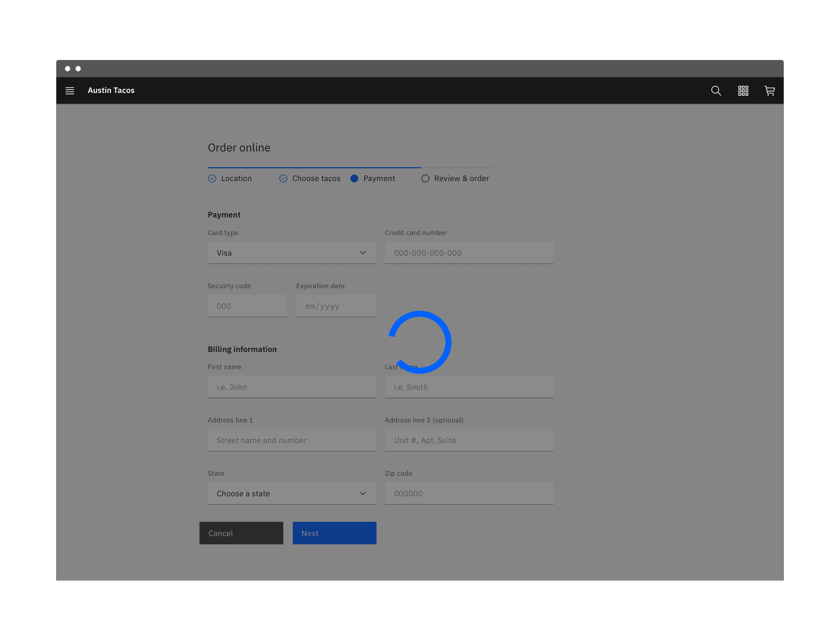Click the chevron on the Card type selector
The width and height of the screenshot is (840, 641).
pos(363,253)
